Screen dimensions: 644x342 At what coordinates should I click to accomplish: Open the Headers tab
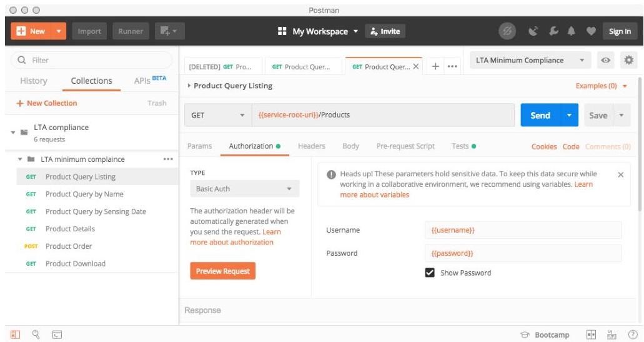(x=311, y=146)
